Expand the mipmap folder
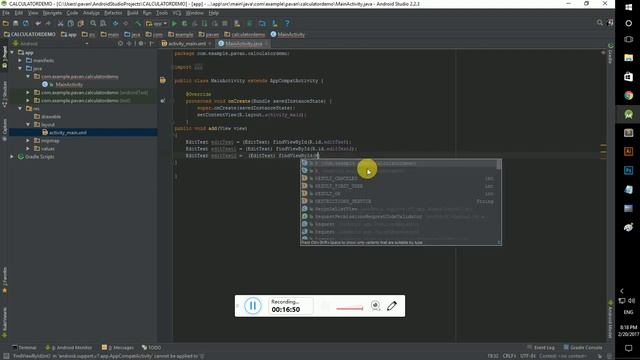 pos(28,140)
